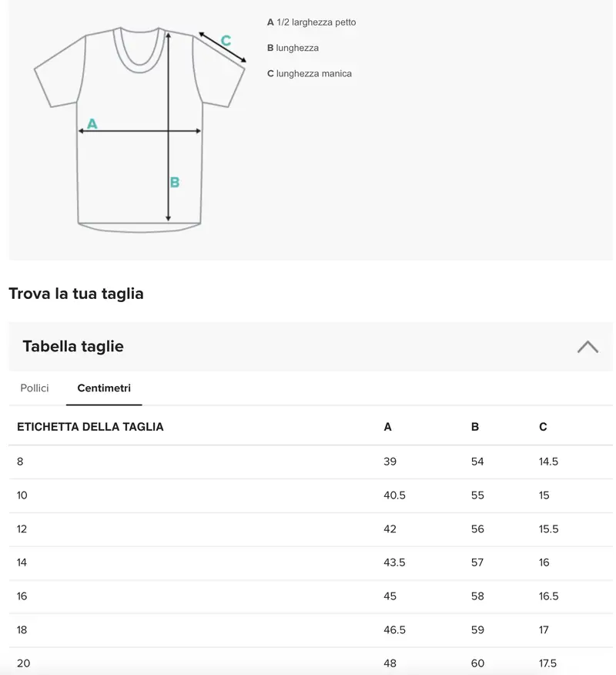Click the sleeve length arrow on the shirt
Image resolution: width=616 pixels, height=675 pixels.
point(223,48)
